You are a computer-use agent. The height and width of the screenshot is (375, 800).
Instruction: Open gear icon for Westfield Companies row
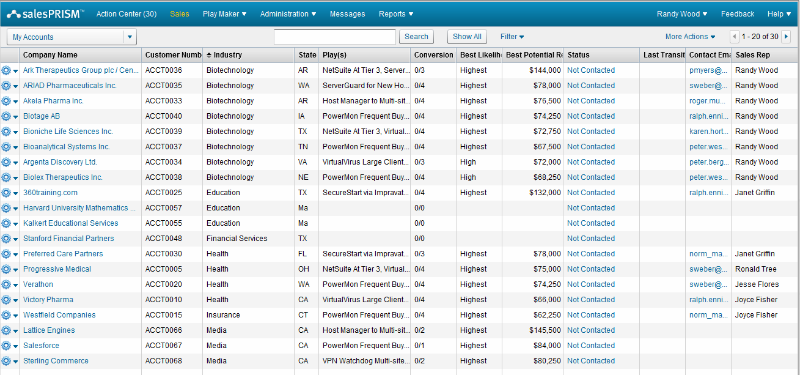pos(6,315)
